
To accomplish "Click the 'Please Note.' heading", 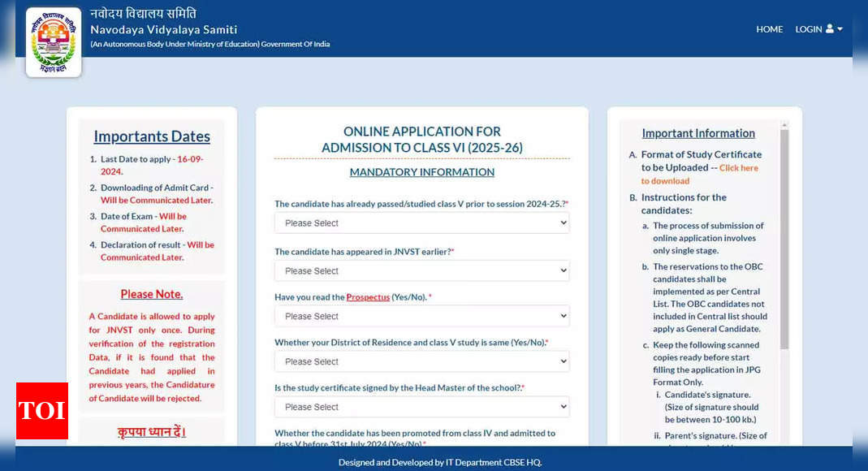I will pyautogui.click(x=152, y=295).
